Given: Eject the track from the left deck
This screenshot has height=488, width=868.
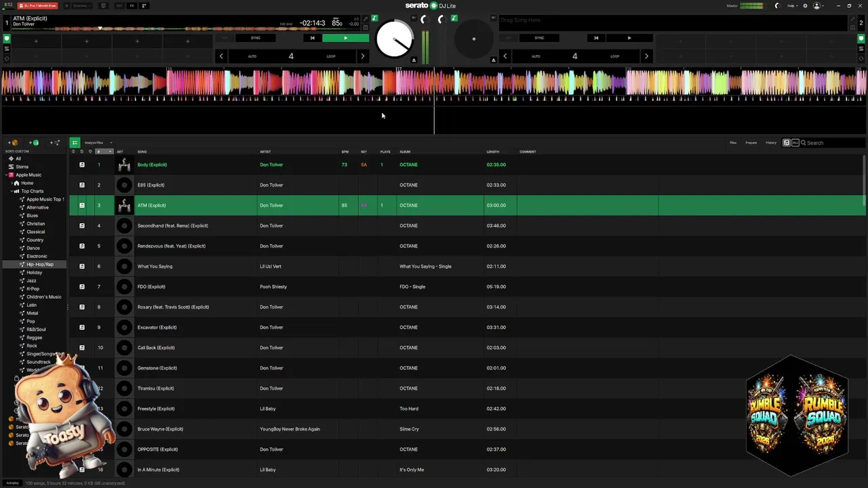Looking at the screenshot, I should (414, 60).
